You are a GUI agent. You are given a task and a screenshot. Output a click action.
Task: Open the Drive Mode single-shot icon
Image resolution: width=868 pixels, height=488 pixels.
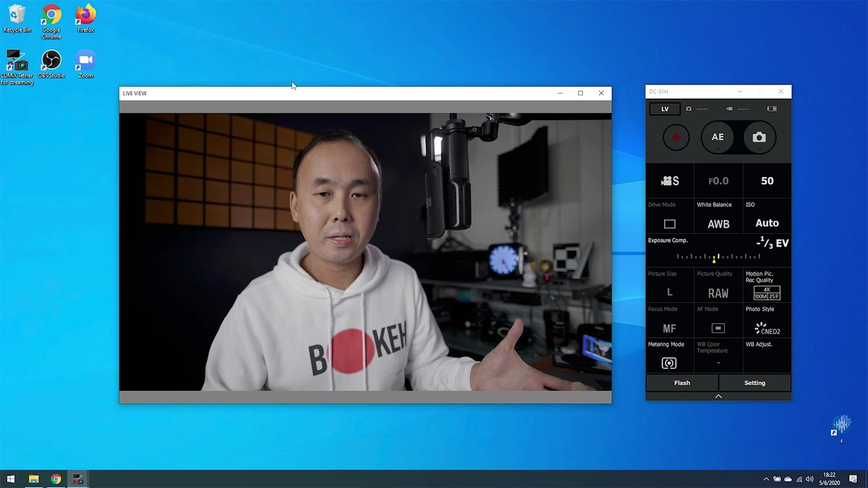669,223
